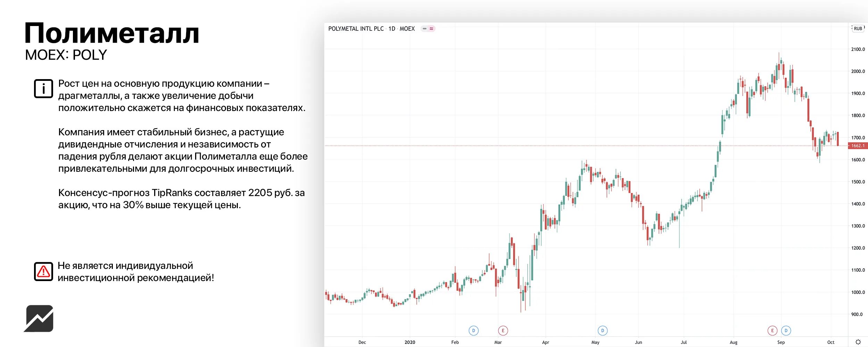Image resolution: width=868 pixels, height=347 pixels.
Task: Click the red warning triangle icon
Action: [43, 271]
